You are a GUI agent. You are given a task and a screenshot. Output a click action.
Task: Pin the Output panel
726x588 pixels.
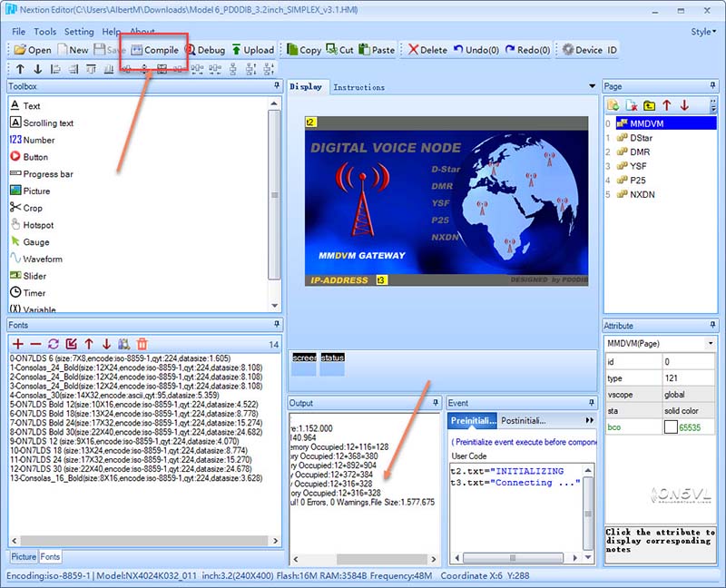[x=436, y=402]
